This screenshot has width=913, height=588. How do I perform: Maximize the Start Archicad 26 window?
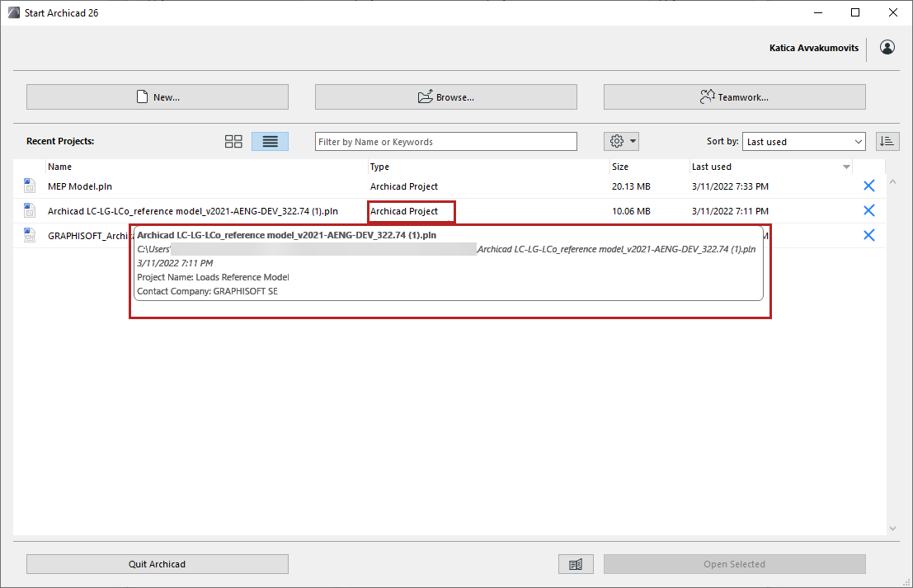[x=855, y=12]
